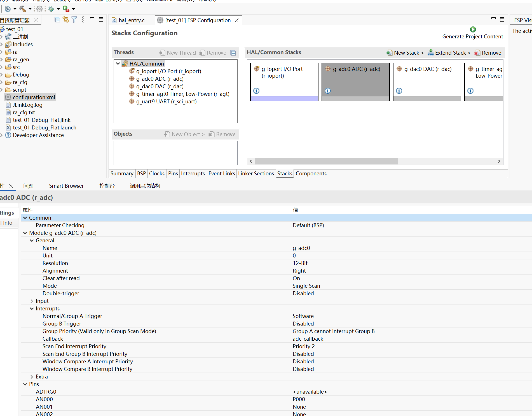Click Remove in HAL/Common Stacks header
532x416 pixels.
[x=488, y=53]
